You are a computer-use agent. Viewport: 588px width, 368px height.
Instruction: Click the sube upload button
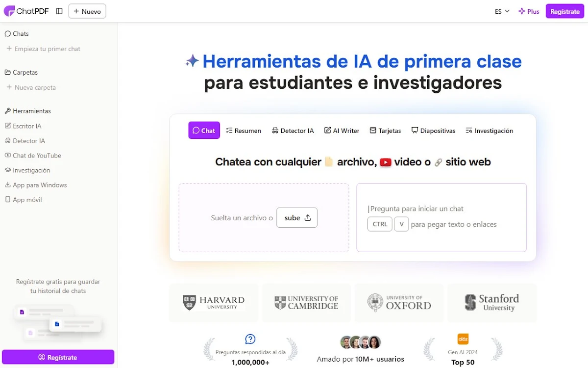(297, 218)
